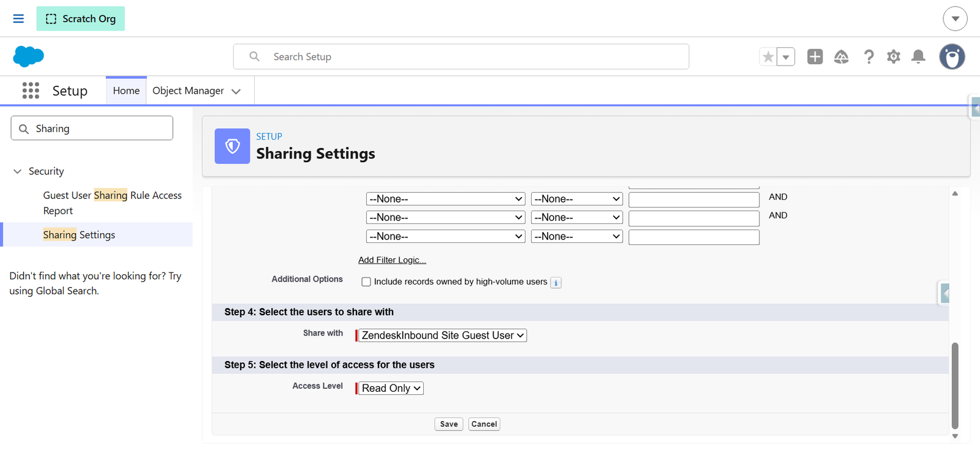Open the setup gear icon
This screenshot has width=980, height=453.
click(x=894, y=57)
